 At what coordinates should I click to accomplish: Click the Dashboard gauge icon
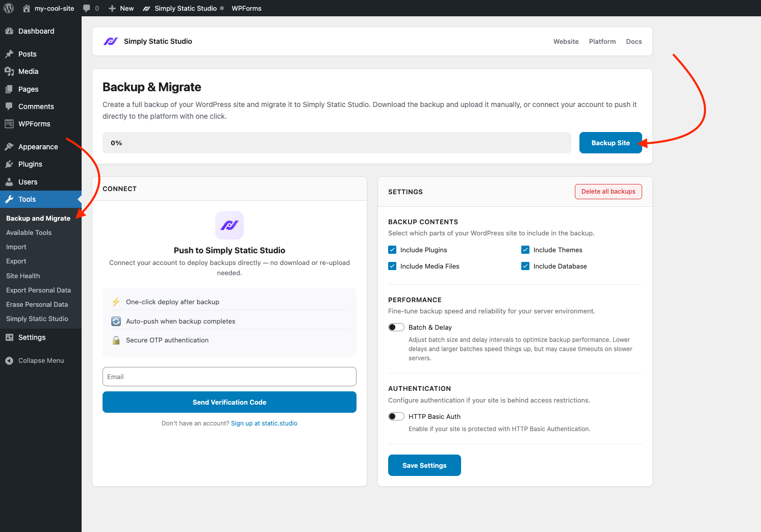[9, 31]
